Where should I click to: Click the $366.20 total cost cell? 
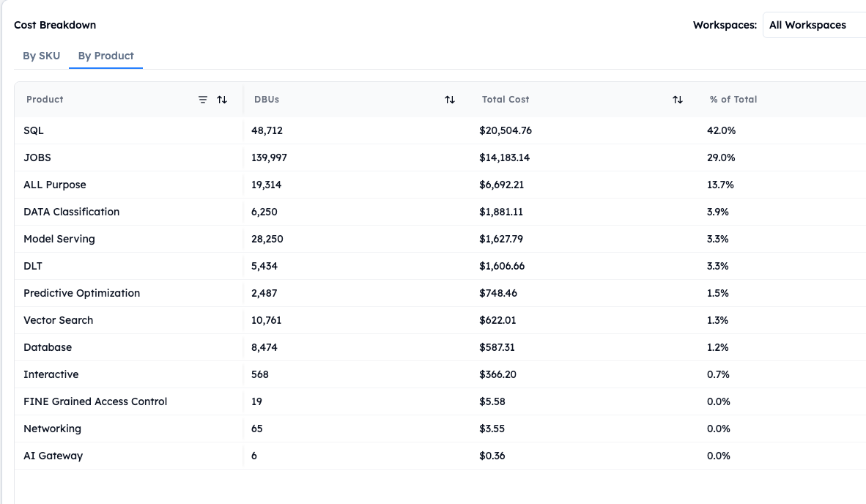(497, 374)
